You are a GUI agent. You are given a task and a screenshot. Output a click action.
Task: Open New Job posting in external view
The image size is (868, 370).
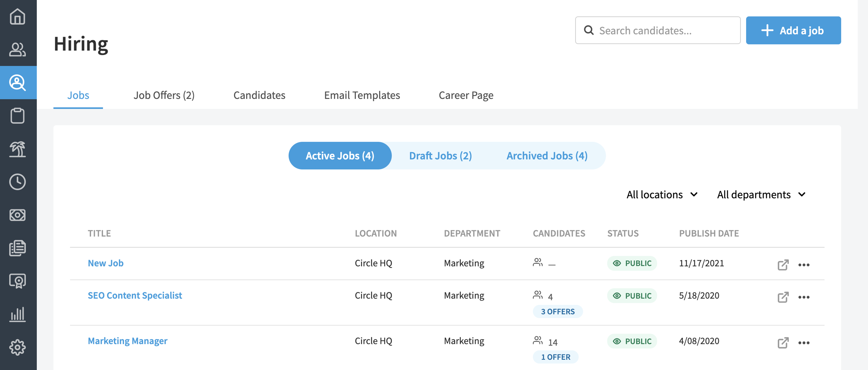(783, 264)
